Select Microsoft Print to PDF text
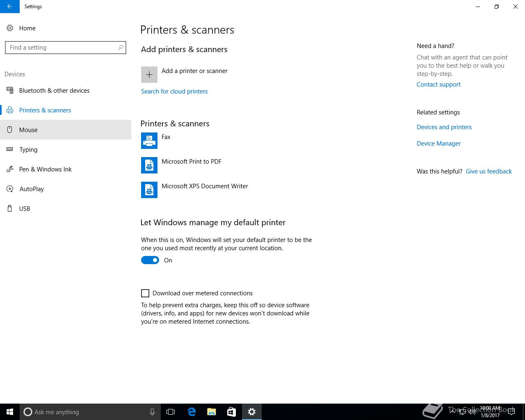Viewport: 525px width, 420px height. pos(192,162)
